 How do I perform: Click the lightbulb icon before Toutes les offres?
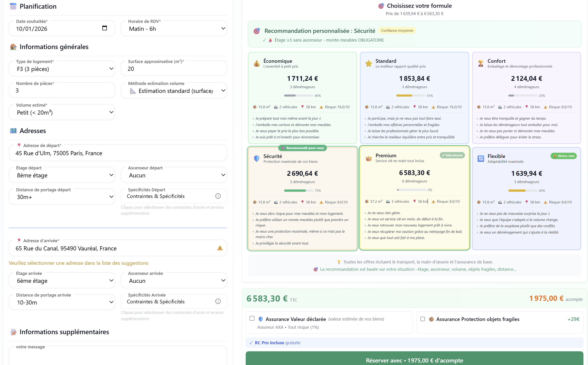coord(339,262)
